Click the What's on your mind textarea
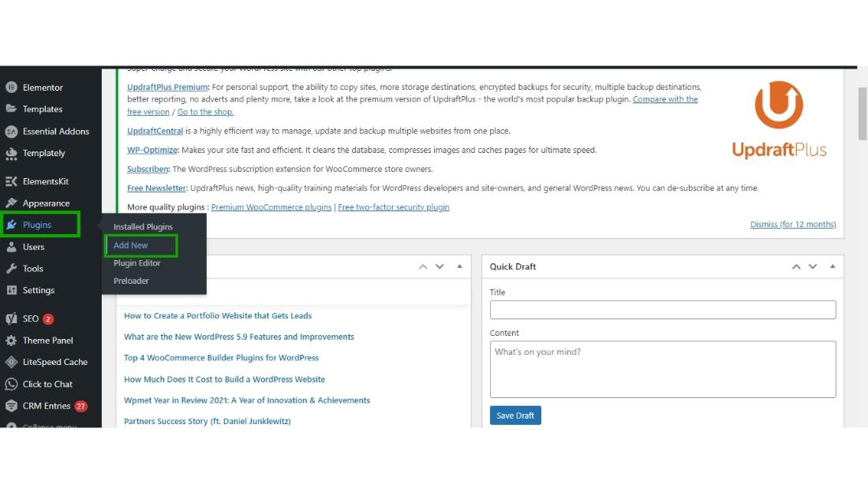Image resolution: width=868 pixels, height=488 pixels. pos(663,369)
